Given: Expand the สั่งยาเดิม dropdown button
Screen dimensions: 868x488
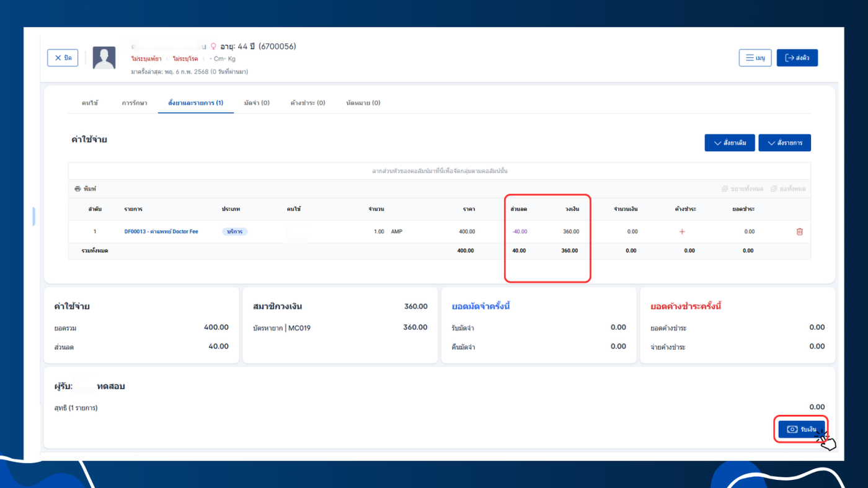Looking at the screenshot, I should point(730,143).
